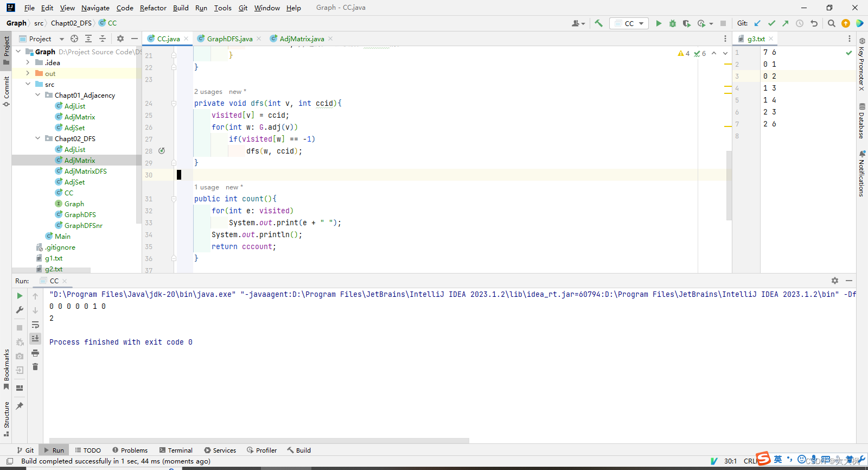The image size is (868, 470).
Task: Collapse all in Project panel
Action: [103, 39]
